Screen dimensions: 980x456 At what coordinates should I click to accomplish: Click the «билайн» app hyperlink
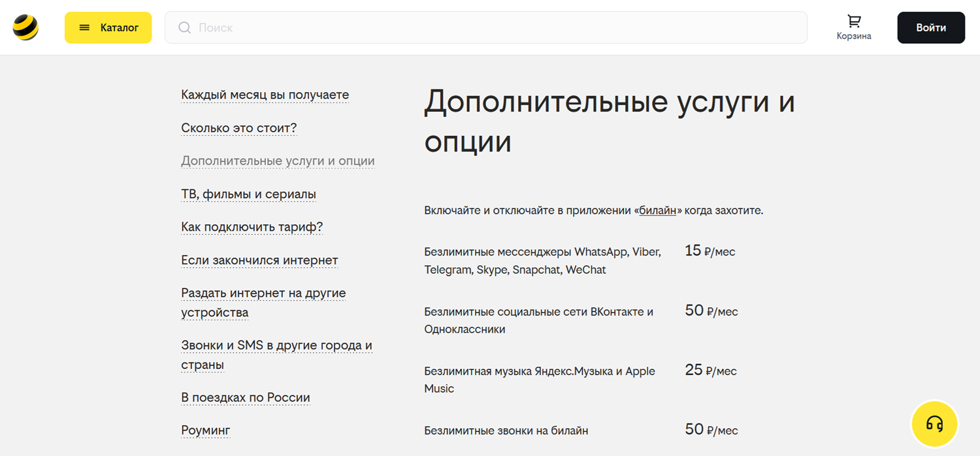[x=657, y=210]
